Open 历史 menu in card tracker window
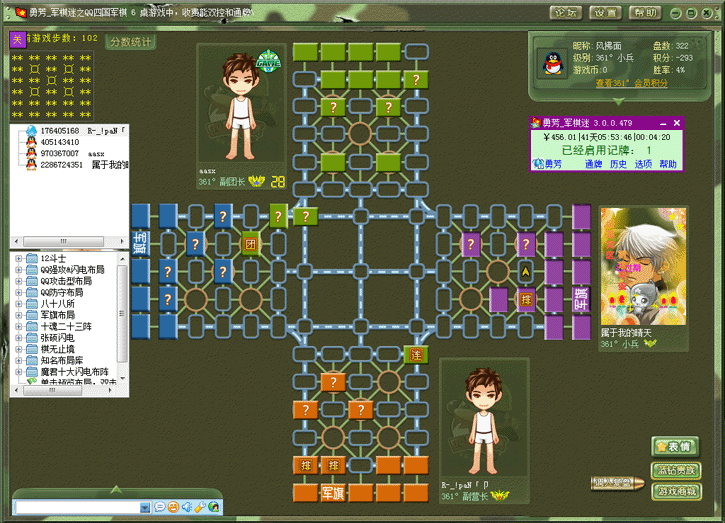 618,163
